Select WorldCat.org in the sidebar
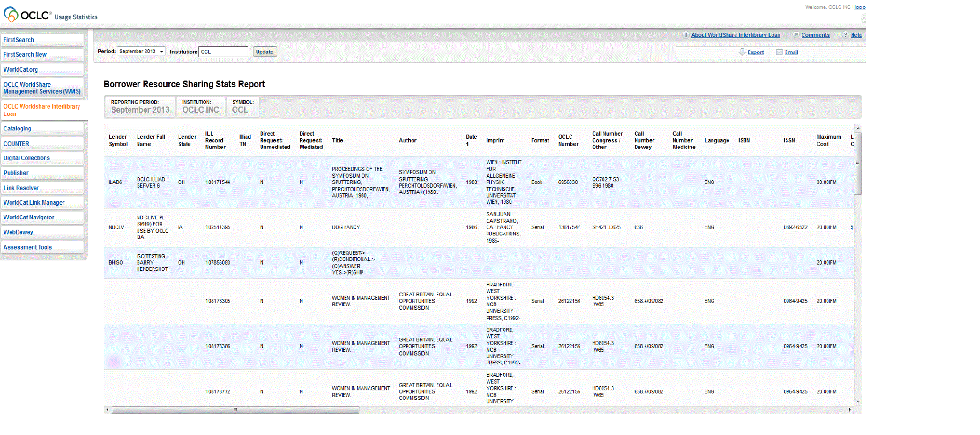The width and height of the screenshot is (980, 435). 42,70
